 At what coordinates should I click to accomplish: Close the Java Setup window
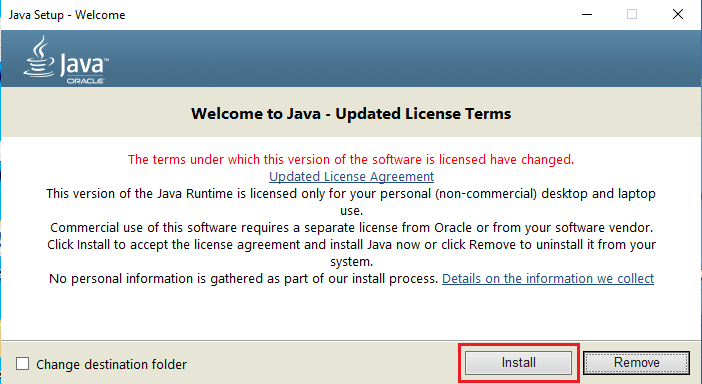click(678, 14)
